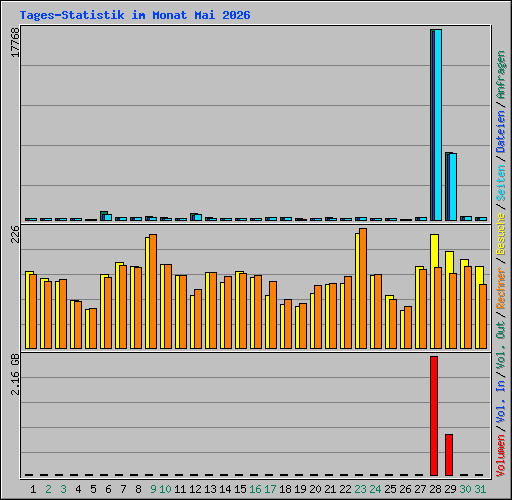512x500 pixels.
Task: Click the red volume bar for day 29
Action: pyautogui.click(x=449, y=455)
